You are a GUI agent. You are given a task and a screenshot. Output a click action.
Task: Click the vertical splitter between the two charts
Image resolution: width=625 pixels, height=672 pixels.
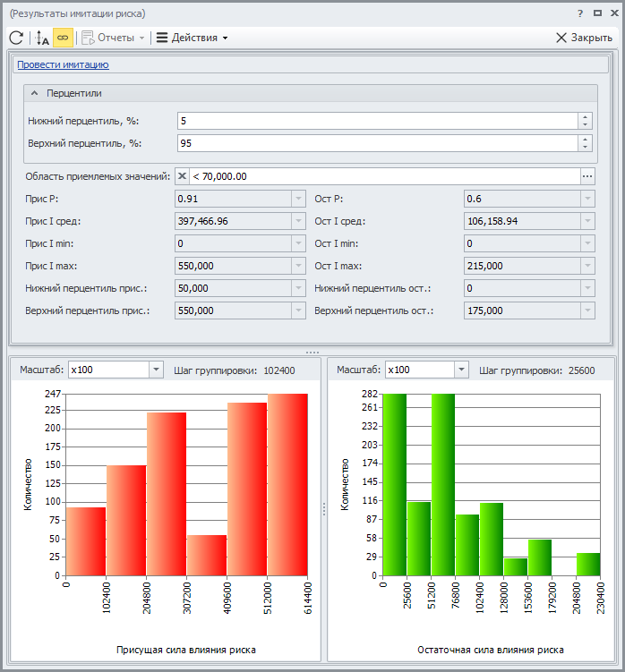[x=323, y=508]
